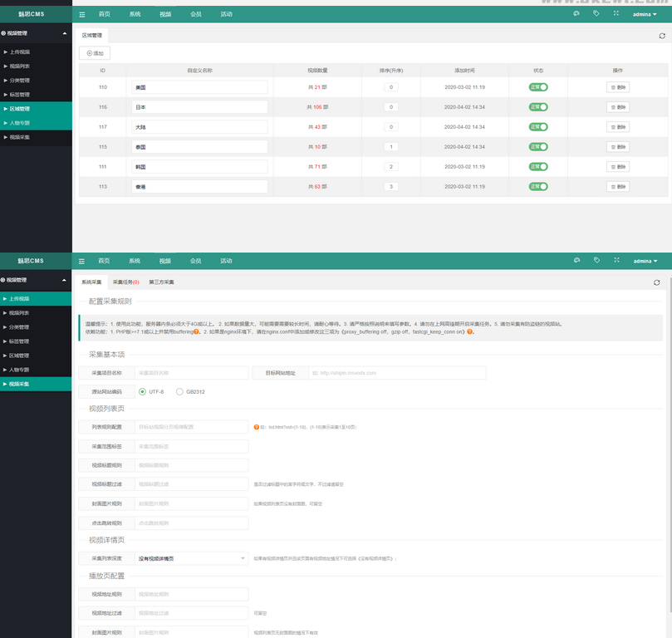
Task: Click the help icon after 'fastcgi_keep_conn on'
Action: (470, 331)
